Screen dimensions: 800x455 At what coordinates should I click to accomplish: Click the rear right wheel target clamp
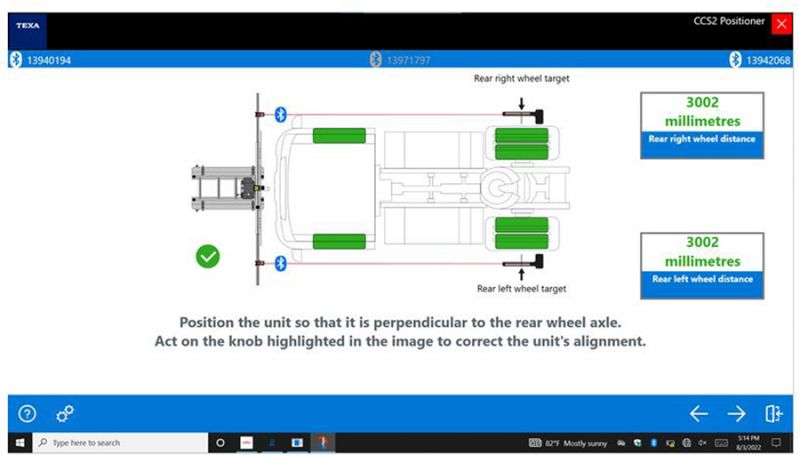click(x=523, y=116)
